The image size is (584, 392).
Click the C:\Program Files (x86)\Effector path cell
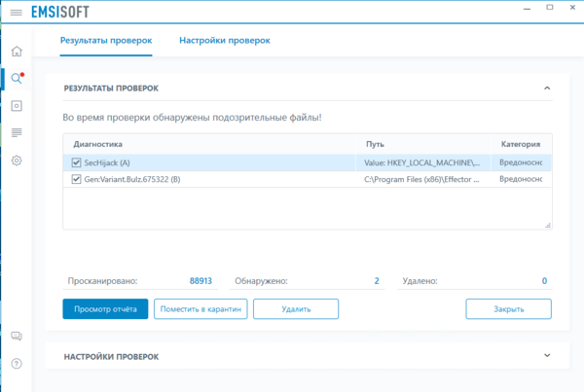421,179
